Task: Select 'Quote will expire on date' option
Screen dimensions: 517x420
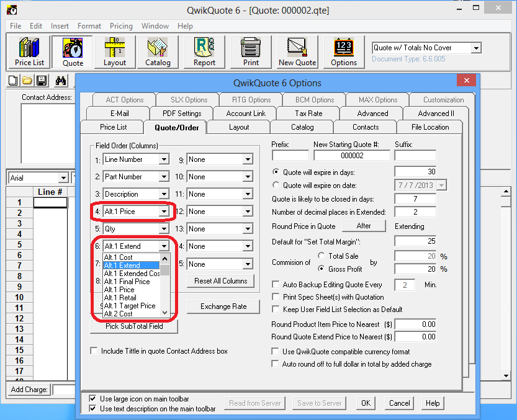Action: pyautogui.click(x=276, y=185)
